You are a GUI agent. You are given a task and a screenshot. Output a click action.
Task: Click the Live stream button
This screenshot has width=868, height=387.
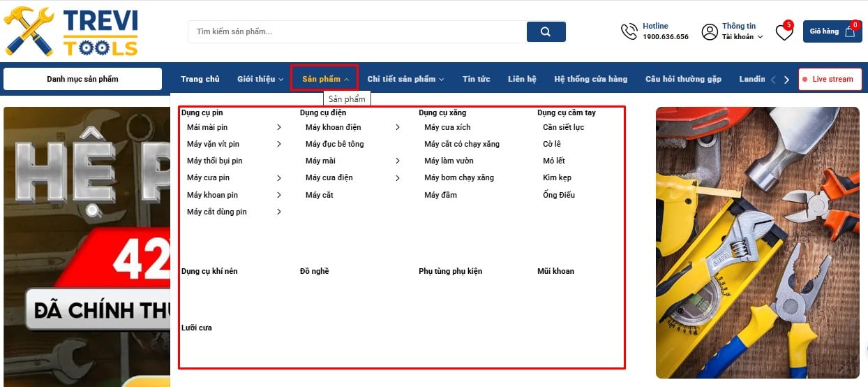tap(830, 79)
